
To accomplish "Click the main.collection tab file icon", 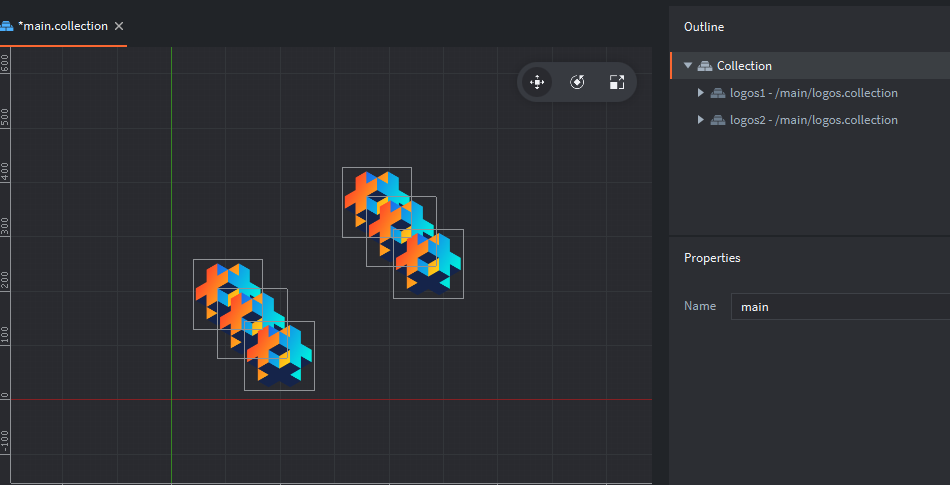I will coord(6,26).
